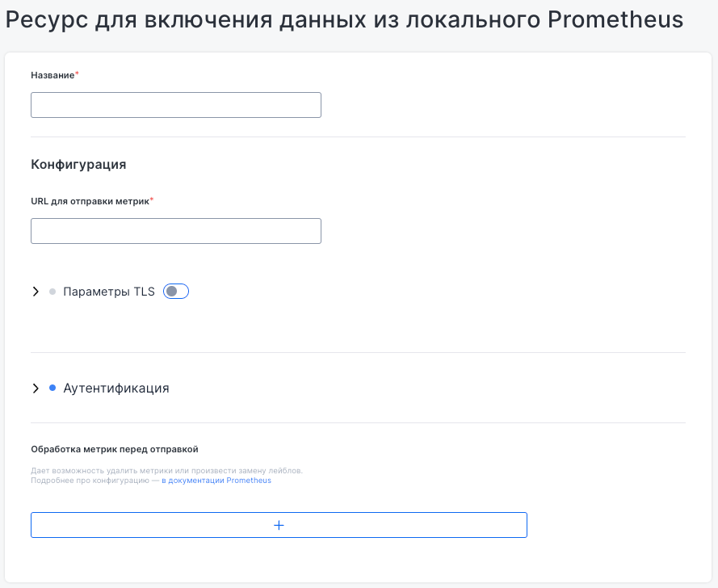The image size is (718, 588).
Task: Click the page title about локального Prometheus
Action: [x=344, y=21]
